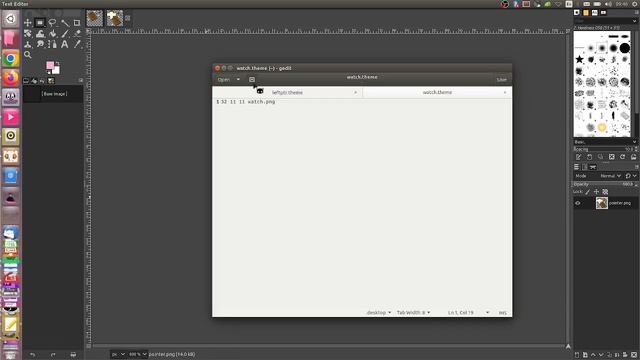Select the Crop tool
Screen dimensions: 640x360
point(77,23)
